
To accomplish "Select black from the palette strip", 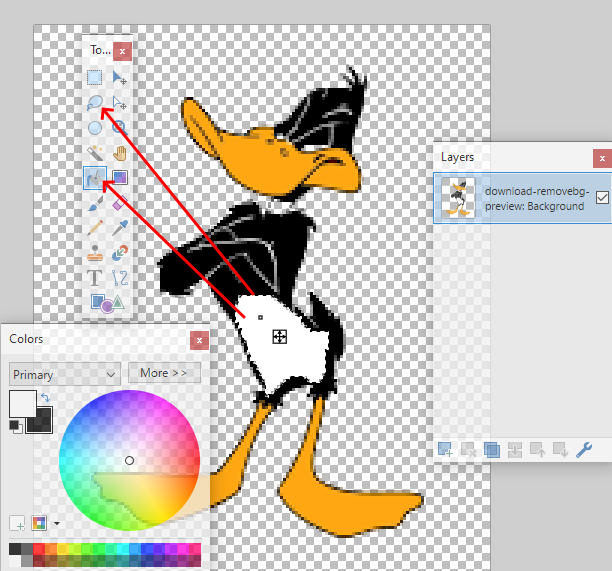I will [x=15, y=549].
